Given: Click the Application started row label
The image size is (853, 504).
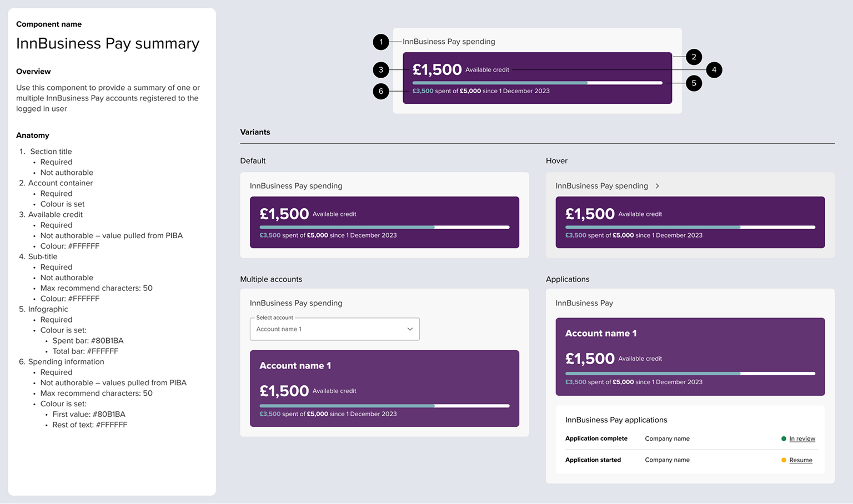Looking at the screenshot, I should pyautogui.click(x=593, y=460).
